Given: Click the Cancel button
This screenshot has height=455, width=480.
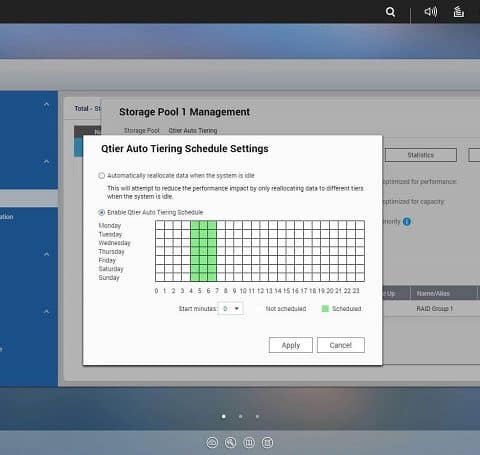Looking at the screenshot, I should tap(341, 345).
